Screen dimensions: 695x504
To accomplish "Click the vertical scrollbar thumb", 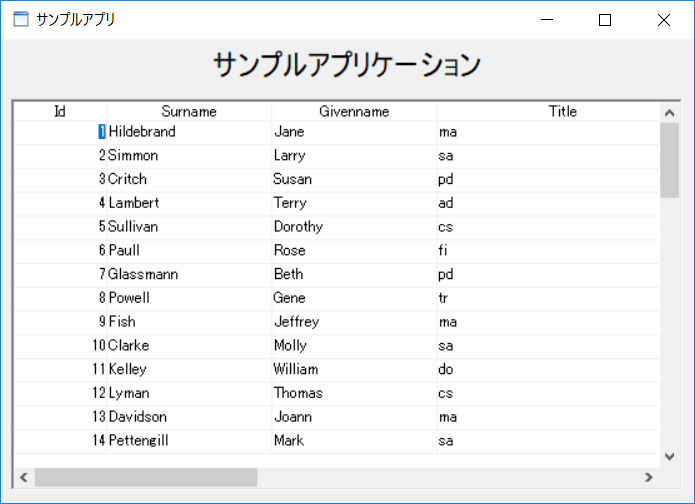I will coord(669,160).
